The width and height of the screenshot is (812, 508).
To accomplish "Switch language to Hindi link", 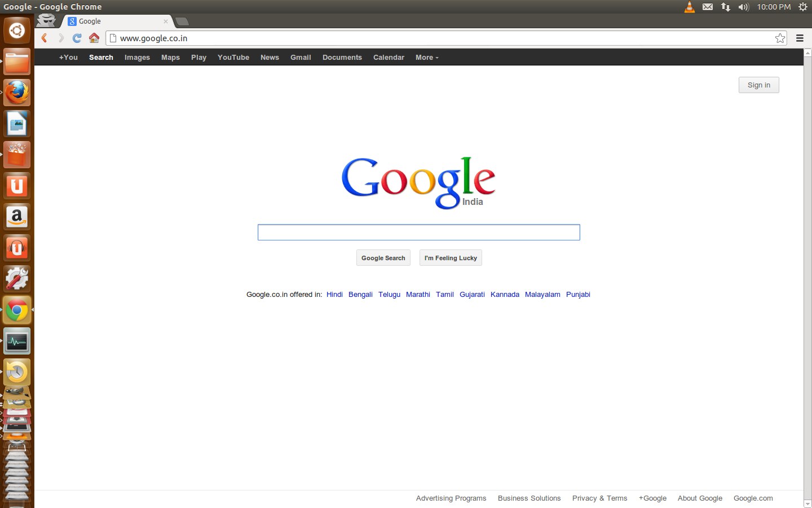I will point(334,295).
